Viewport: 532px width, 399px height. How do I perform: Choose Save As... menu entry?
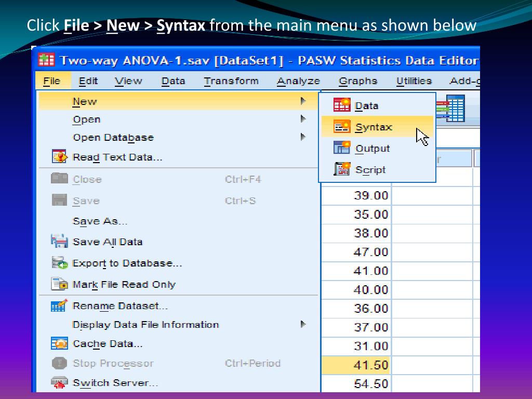click(x=179, y=221)
